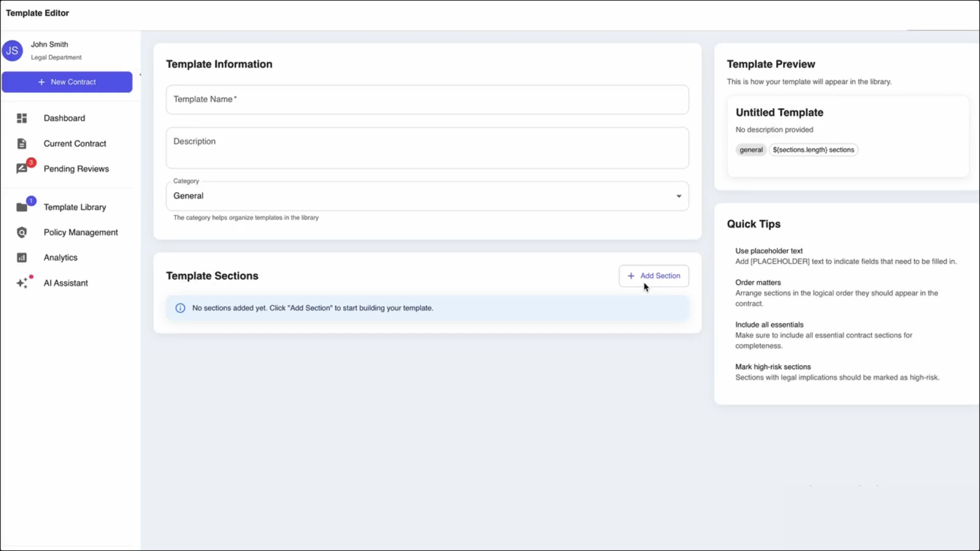Screen dimensions: 980x551
Task: Click the Policy Management shield icon
Action: point(21,233)
